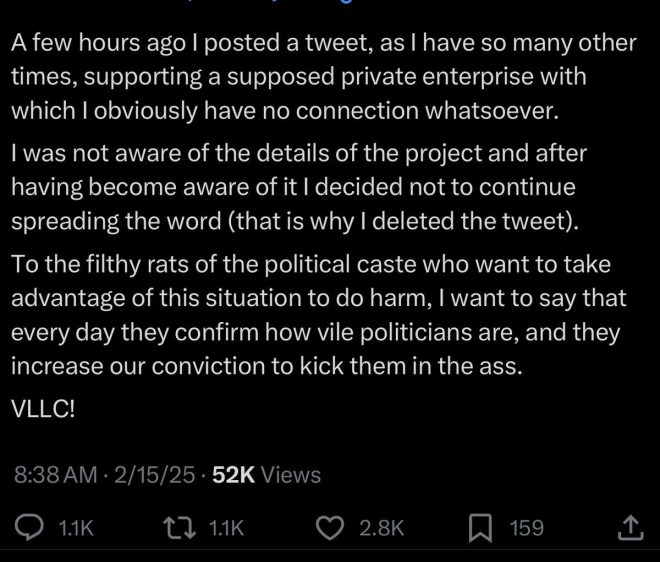Click the 2/15/25 date text
Screen dimensions: 660x562
(x=154, y=475)
